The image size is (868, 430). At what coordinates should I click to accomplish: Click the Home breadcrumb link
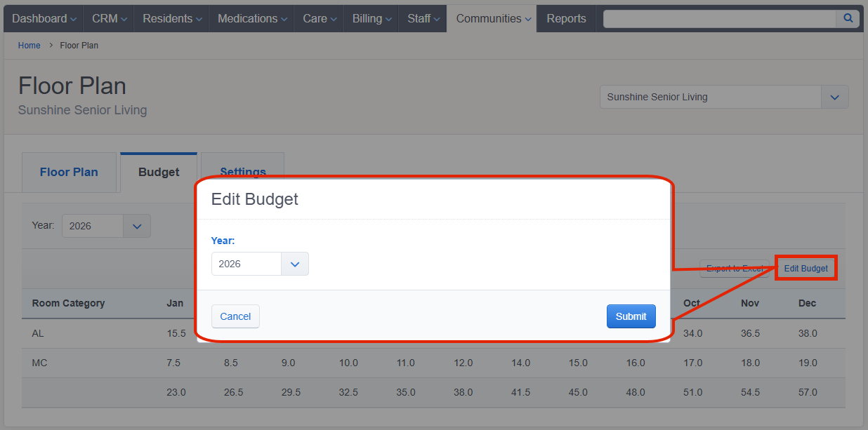29,46
